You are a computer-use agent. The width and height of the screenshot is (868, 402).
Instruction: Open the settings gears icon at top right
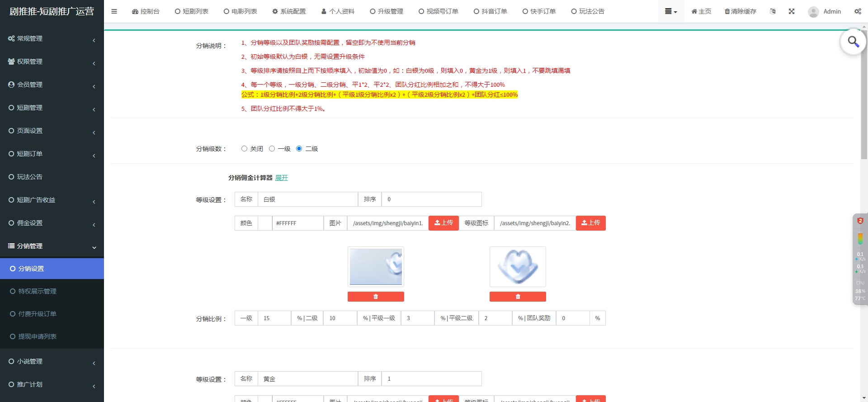click(857, 11)
